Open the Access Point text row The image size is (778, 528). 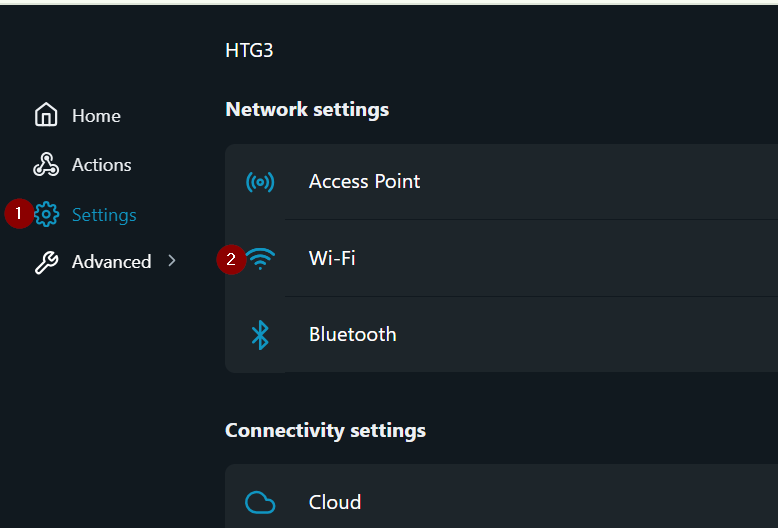click(x=364, y=181)
